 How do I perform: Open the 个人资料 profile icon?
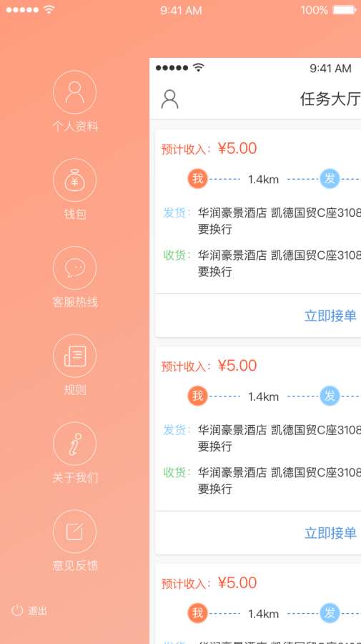(x=74, y=92)
